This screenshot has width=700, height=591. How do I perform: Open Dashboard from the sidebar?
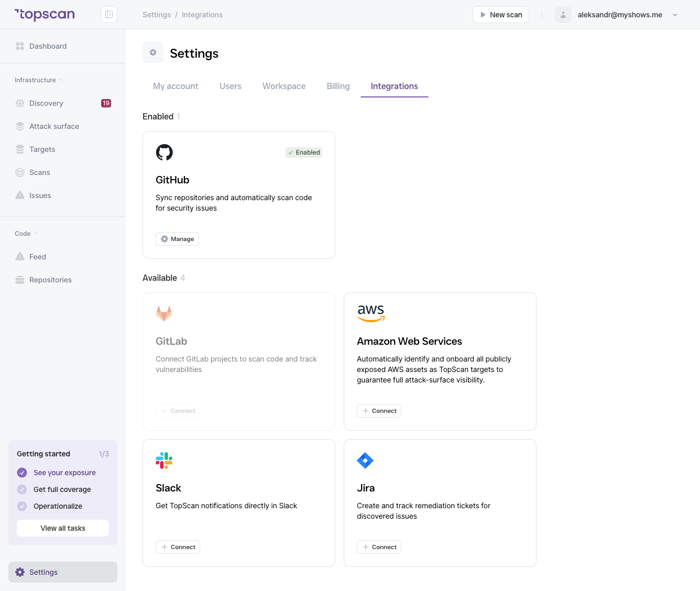tap(63, 46)
